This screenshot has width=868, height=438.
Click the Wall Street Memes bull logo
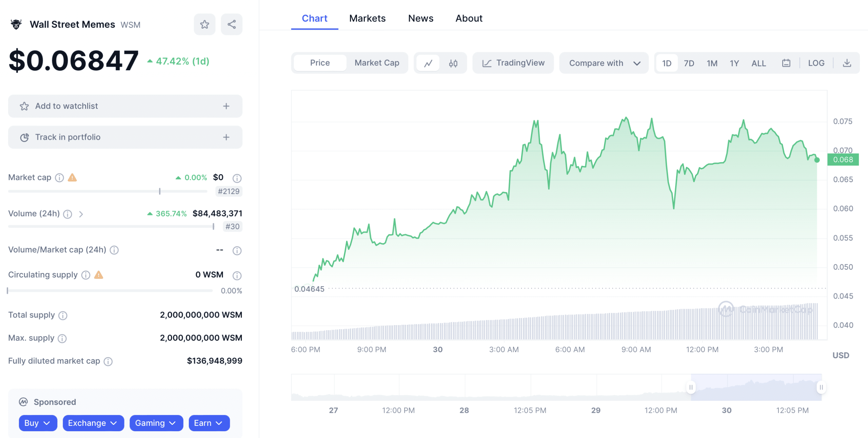16,24
